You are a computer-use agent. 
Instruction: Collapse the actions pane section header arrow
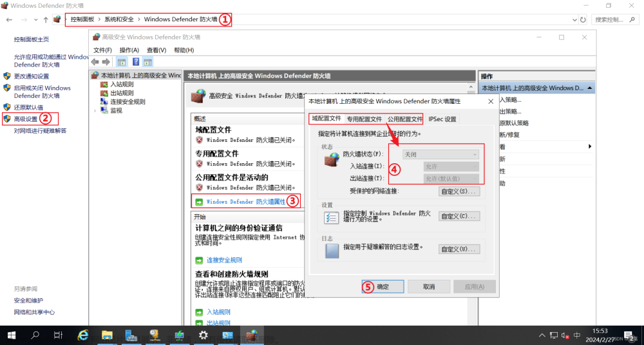[x=589, y=88]
